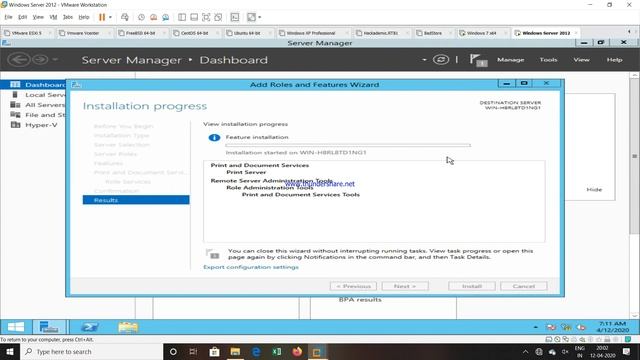Screen dimensions: 640x360
Task: Open the Manage menu in Server Manager
Action: 510,60
